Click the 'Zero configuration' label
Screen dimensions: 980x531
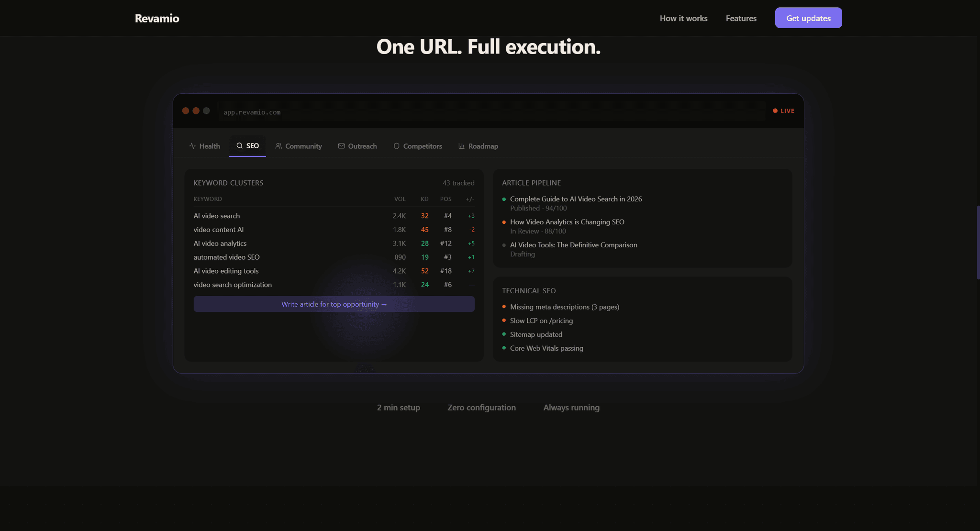tap(481, 408)
